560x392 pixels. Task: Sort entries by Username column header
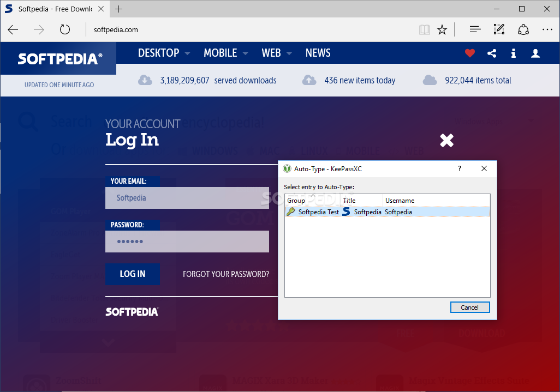[x=437, y=201]
